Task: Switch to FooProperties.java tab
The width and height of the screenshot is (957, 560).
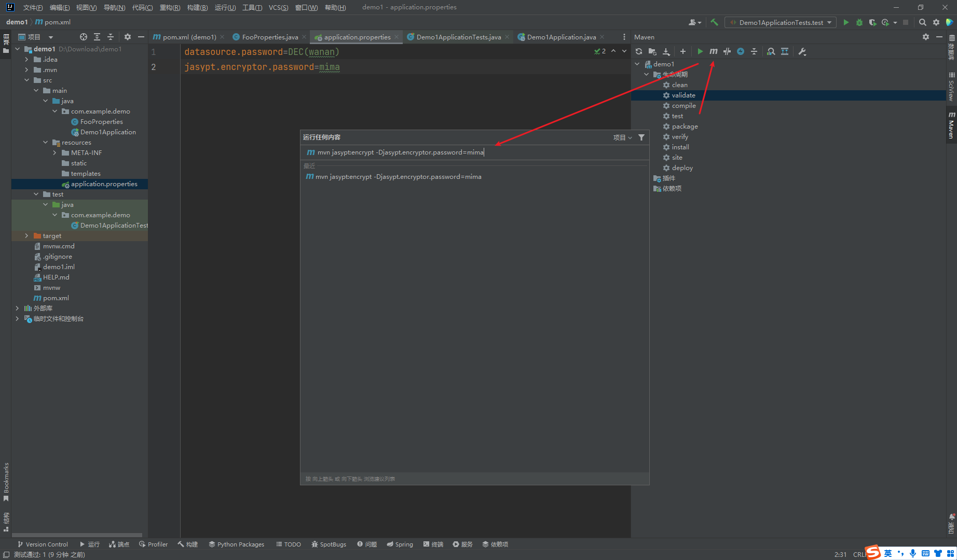Action: (x=269, y=37)
